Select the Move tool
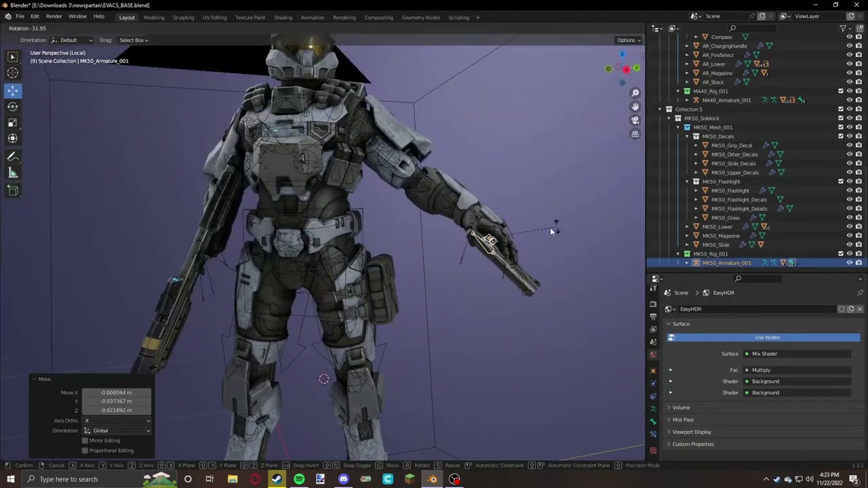Image resolution: width=868 pixels, height=488 pixels. (13, 90)
